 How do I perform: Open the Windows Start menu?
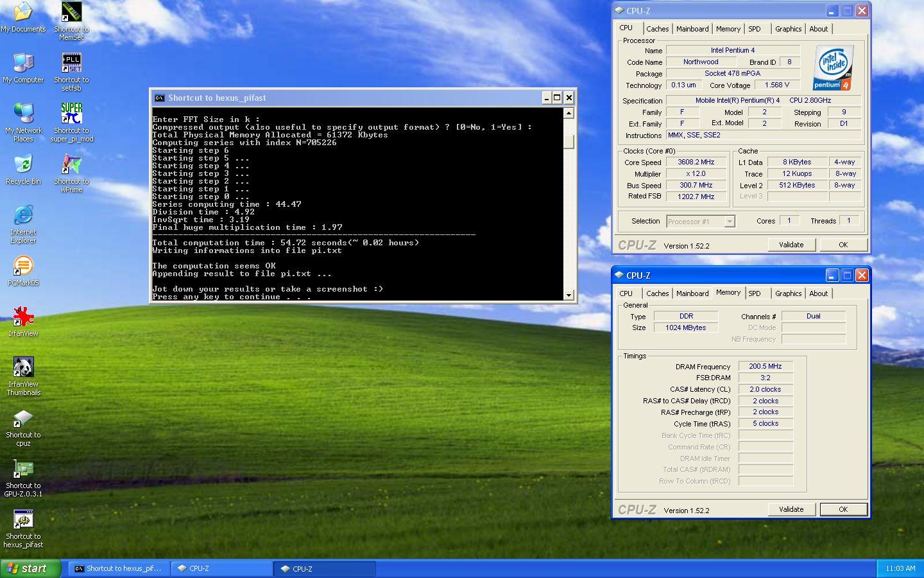pos(31,568)
